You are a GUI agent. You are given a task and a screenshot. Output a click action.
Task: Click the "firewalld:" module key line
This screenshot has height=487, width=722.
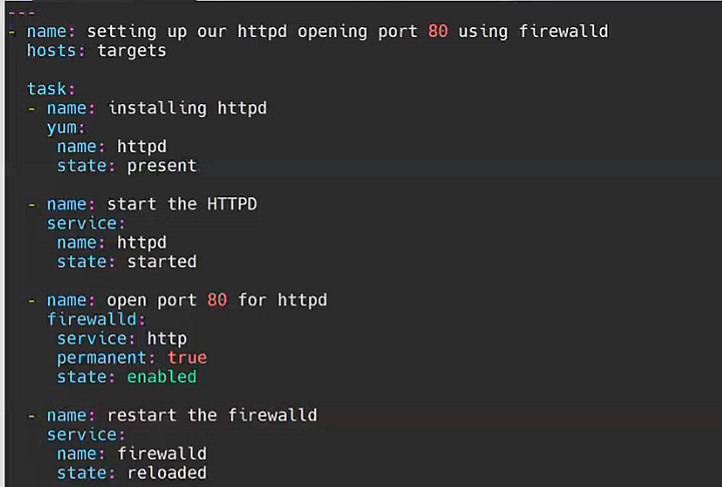[97, 319]
